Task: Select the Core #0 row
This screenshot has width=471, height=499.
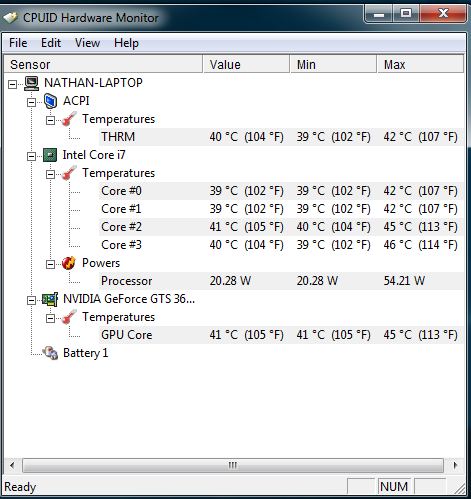Action: pos(281,191)
